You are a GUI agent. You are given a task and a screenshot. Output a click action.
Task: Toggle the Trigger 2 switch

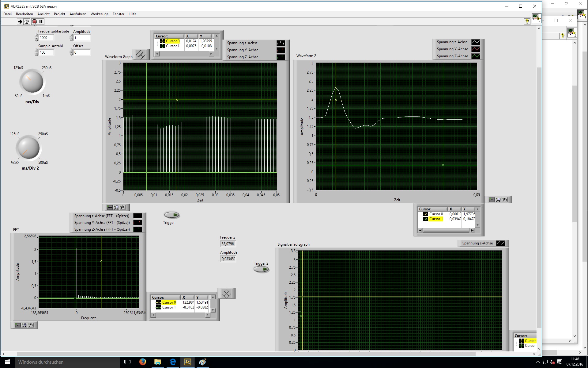coord(261,269)
